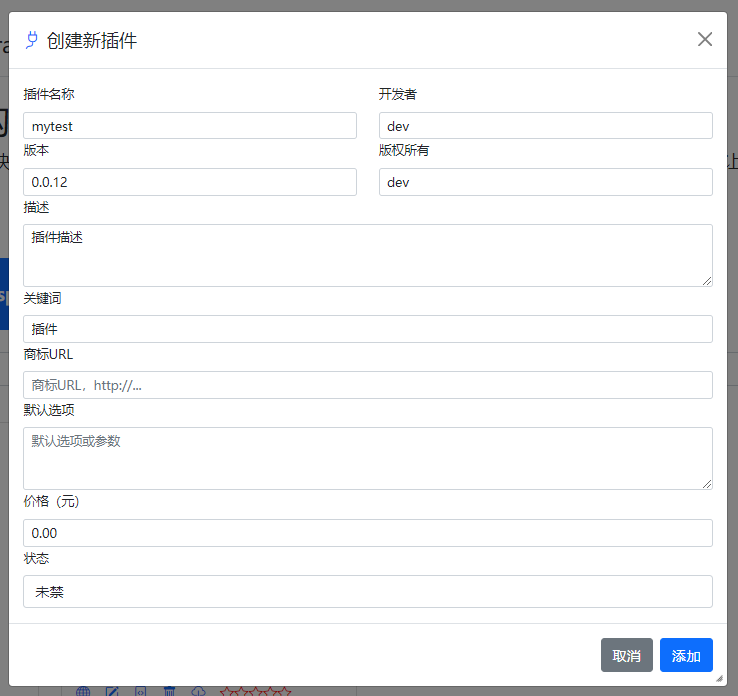Click the 开发者 label
The image size is (738, 696).
click(398, 94)
